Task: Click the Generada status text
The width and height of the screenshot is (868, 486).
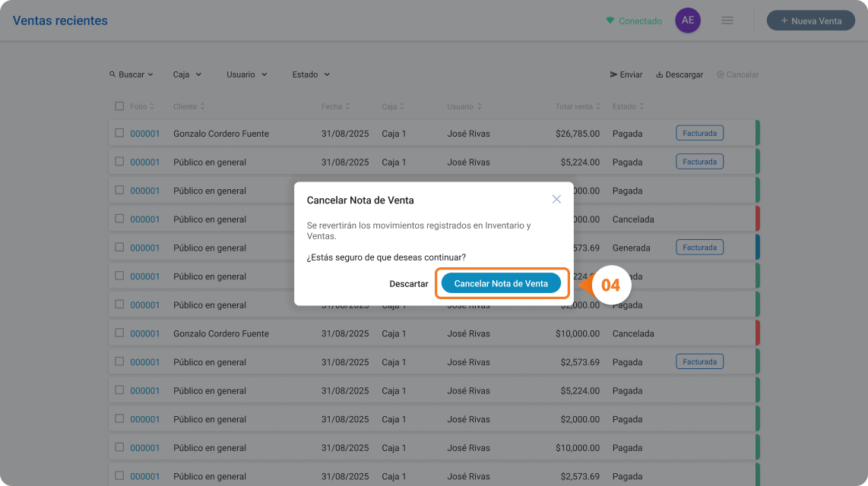Action: [631, 248]
